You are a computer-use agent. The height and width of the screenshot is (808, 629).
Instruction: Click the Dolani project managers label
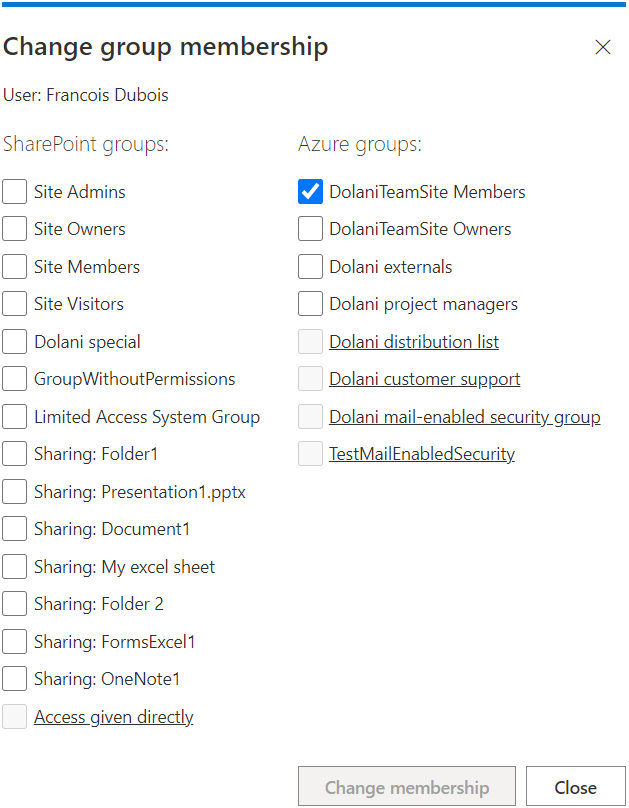pyautogui.click(x=423, y=305)
